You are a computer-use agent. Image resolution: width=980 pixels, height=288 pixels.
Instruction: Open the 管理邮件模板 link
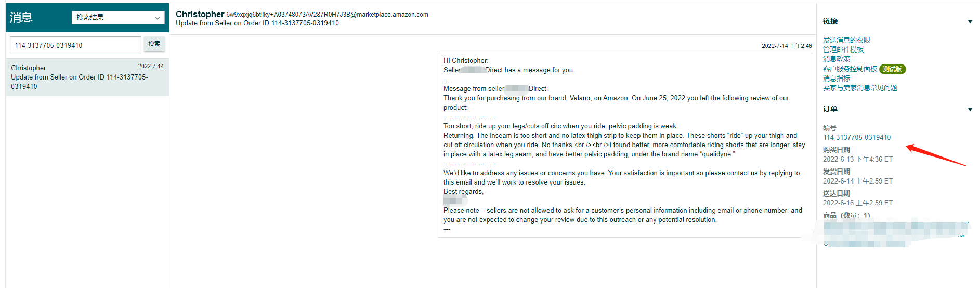pyautogui.click(x=843, y=49)
